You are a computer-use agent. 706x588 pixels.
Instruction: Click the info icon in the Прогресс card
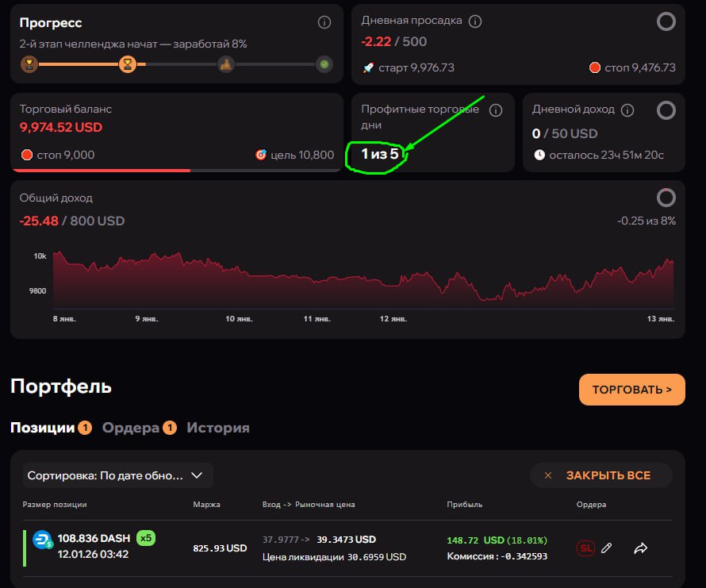[x=324, y=22]
